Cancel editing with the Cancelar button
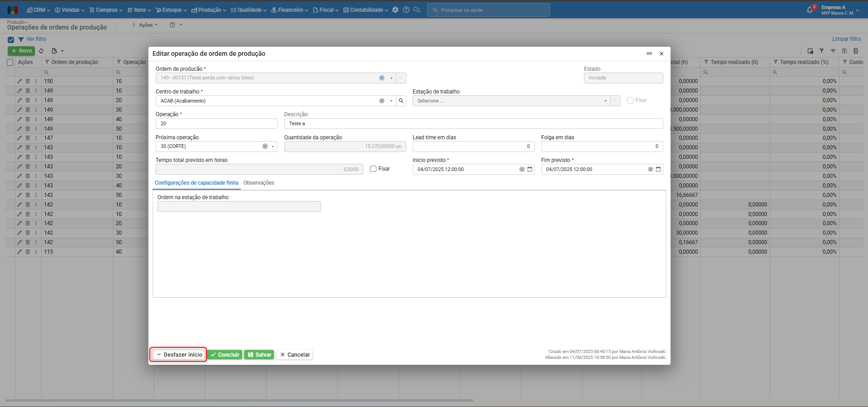The height and width of the screenshot is (407, 868). [295, 355]
